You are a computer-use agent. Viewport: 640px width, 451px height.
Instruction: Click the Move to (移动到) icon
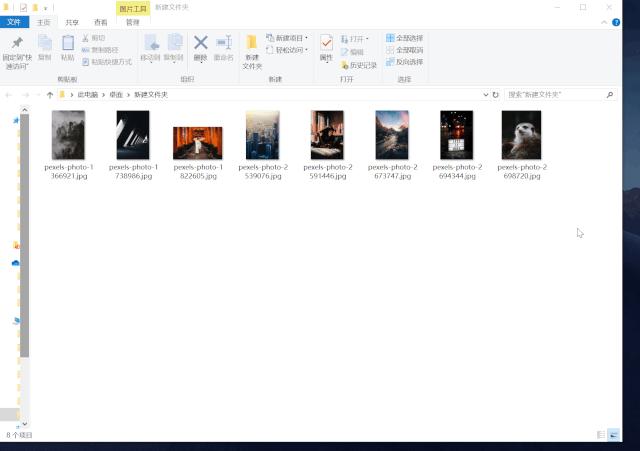click(x=151, y=43)
